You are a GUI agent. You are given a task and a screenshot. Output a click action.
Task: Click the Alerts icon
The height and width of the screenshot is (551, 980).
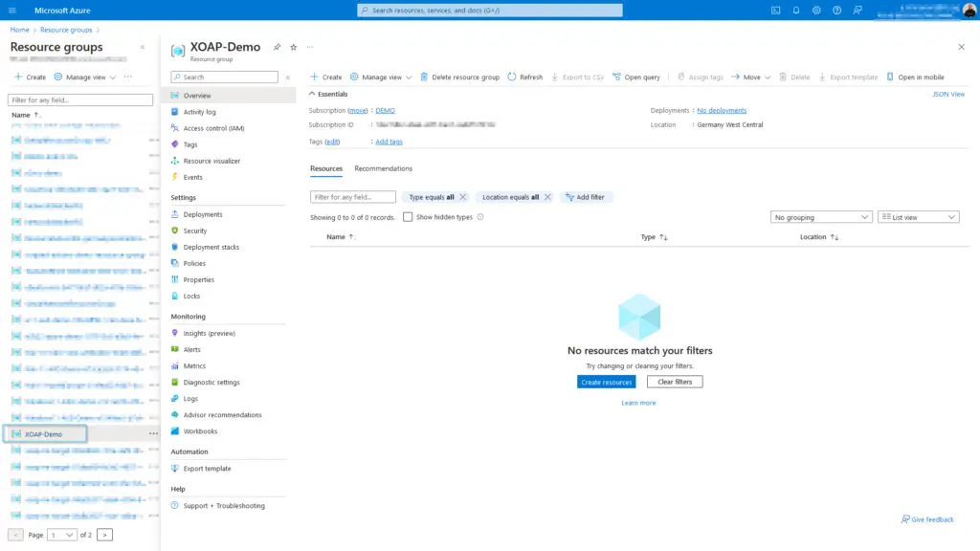(x=175, y=349)
